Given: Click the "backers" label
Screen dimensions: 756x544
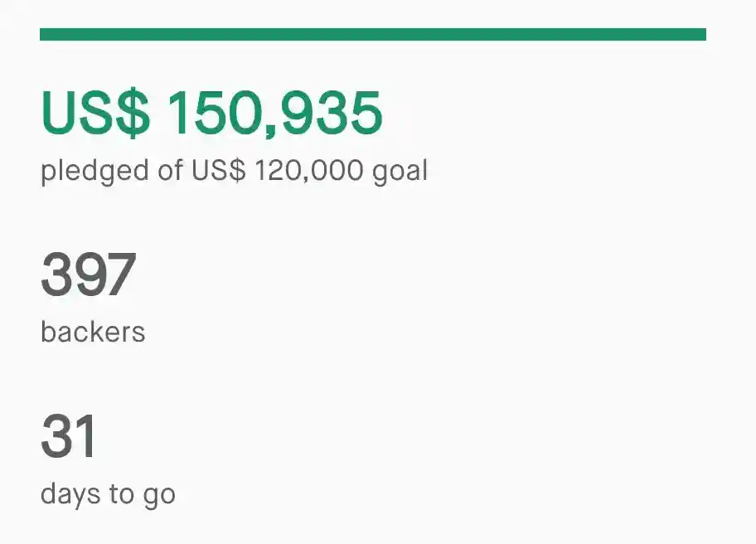Looking at the screenshot, I should [93, 332].
